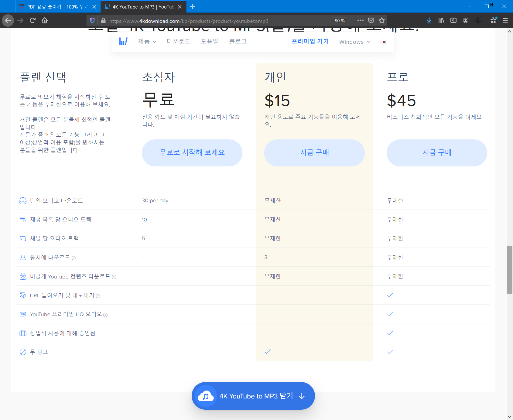Open page actions three-dot menu
The height and width of the screenshot is (420, 513).
pos(361,20)
